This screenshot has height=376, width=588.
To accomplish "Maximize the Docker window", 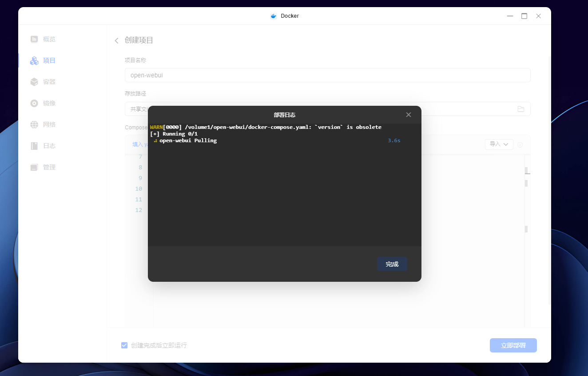I will point(524,16).
